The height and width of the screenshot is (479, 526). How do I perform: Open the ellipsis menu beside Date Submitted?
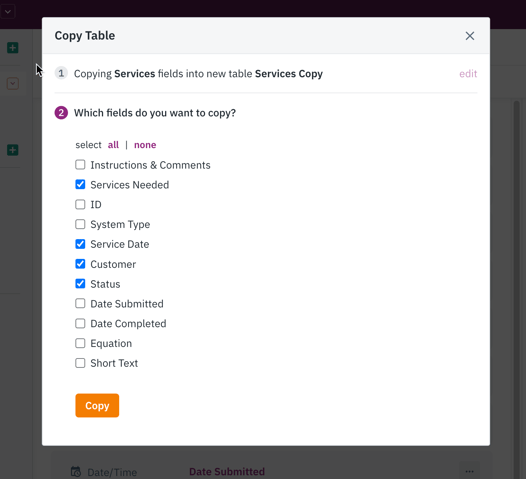pos(469,472)
